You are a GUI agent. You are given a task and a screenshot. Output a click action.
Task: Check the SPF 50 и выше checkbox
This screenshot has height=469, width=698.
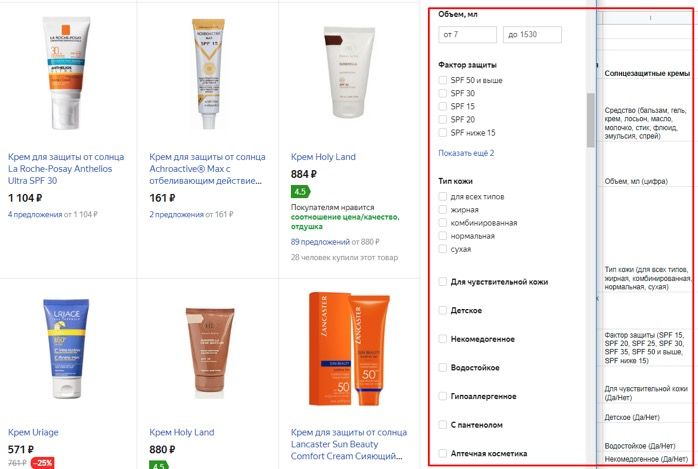[442, 80]
